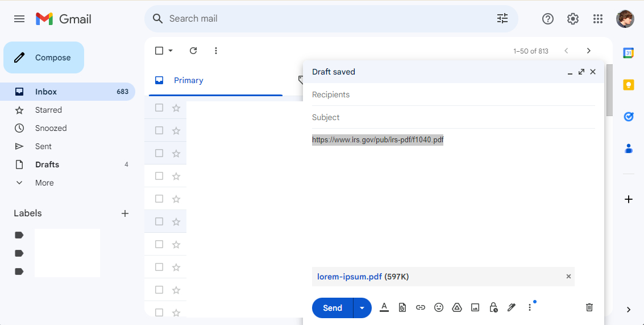Click the inbox vertical scrollbar
Viewport: 644px width, 325px height.
pyautogui.click(x=609, y=90)
